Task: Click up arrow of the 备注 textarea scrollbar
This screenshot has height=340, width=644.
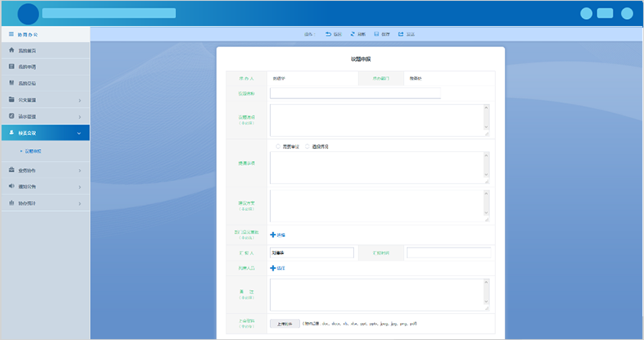Action: click(x=486, y=282)
